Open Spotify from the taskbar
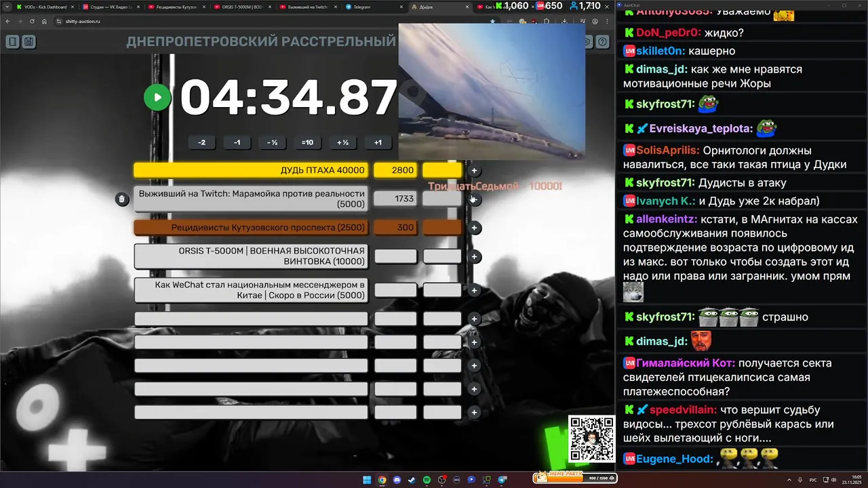868x488 pixels. [x=427, y=480]
